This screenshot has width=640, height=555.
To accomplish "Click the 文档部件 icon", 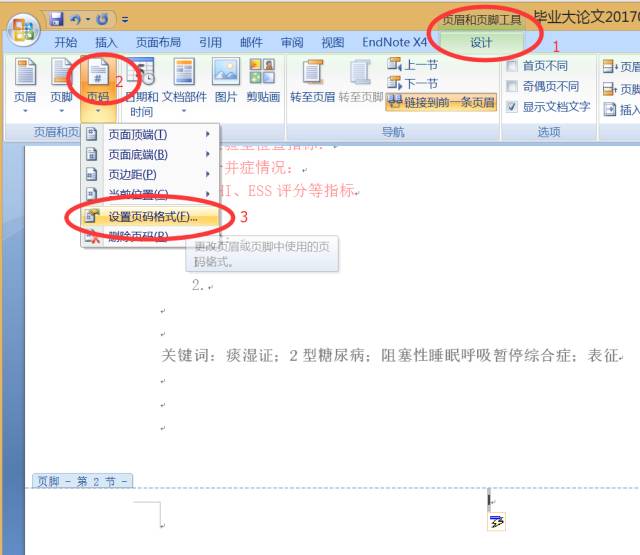I will click(x=184, y=72).
